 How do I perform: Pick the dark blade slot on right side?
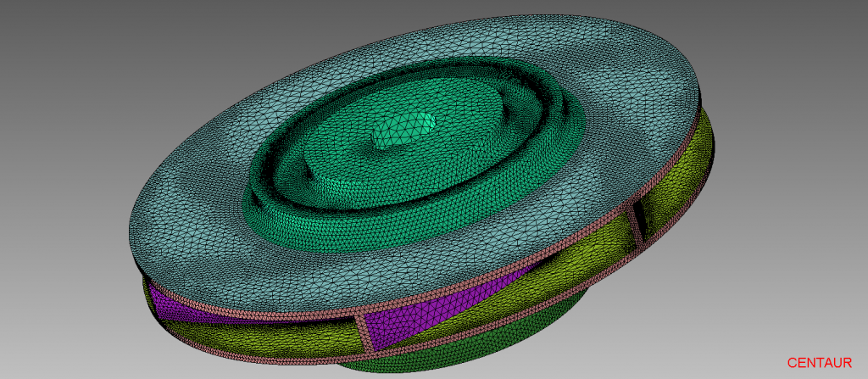pyautogui.click(x=641, y=222)
